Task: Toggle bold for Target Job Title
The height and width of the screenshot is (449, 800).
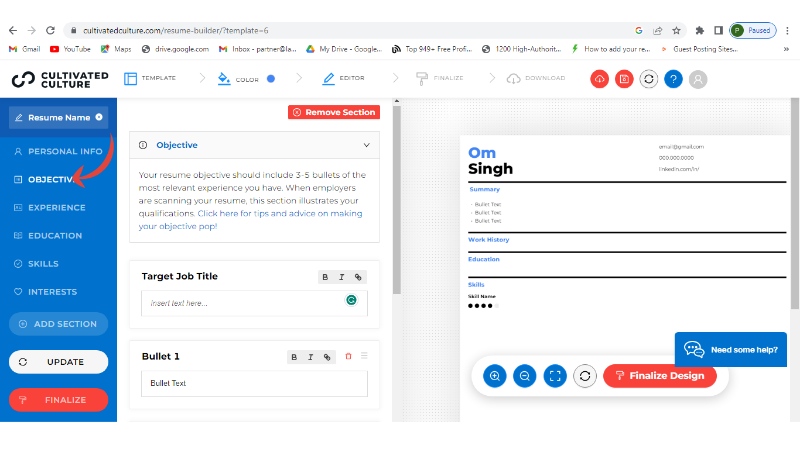Action: [326, 277]
